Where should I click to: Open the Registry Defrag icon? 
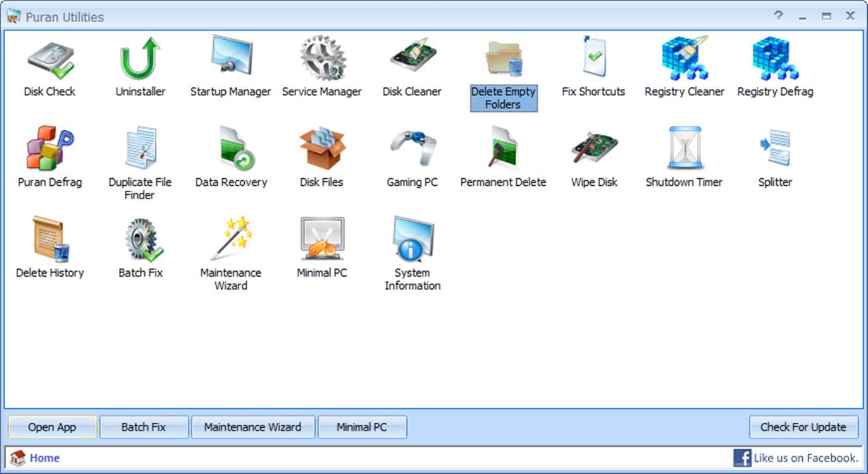point(775,58)
